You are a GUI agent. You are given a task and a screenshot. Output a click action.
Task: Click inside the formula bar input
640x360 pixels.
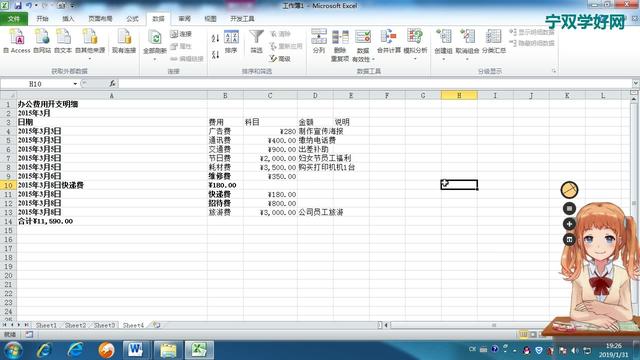coord(375,84)
